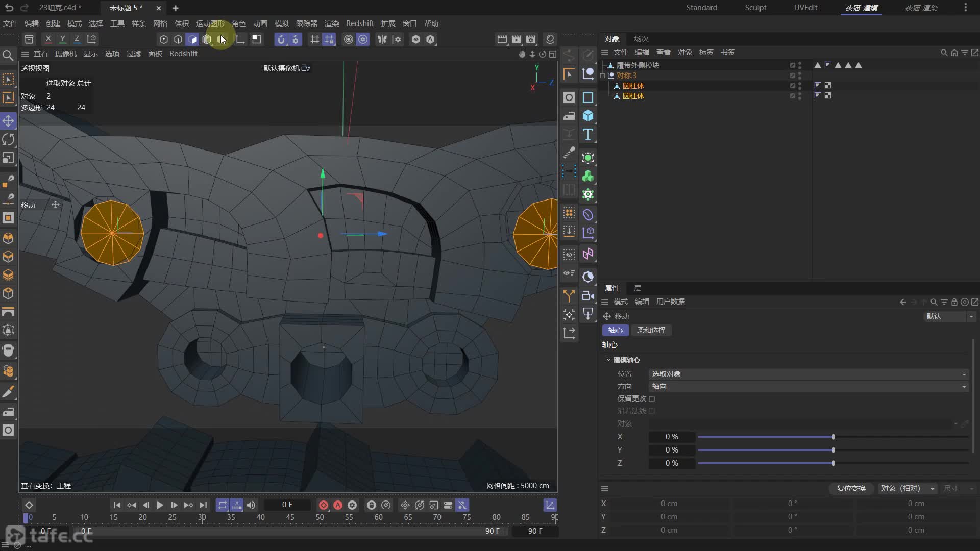Click the record active objects button
This screenshot has height=551, width=980.
tap(323, 505)
